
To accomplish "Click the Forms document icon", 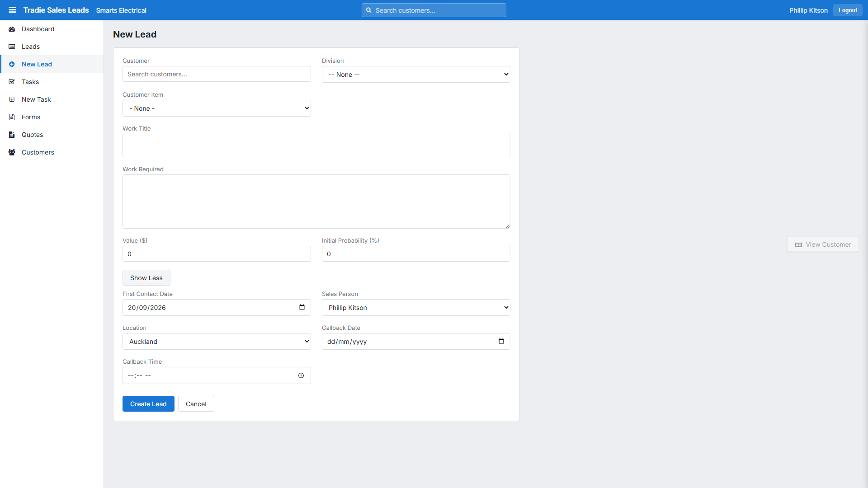I will (x=12, y=117).
